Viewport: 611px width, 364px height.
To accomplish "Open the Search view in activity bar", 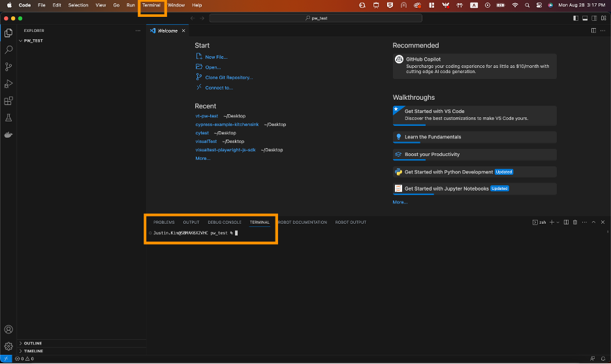I will [8, 50].
